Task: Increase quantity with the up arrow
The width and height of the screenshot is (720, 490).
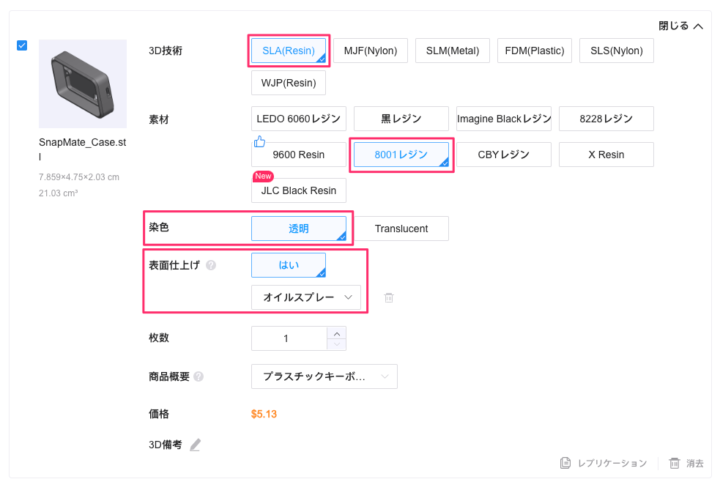Action: [337, 332]
